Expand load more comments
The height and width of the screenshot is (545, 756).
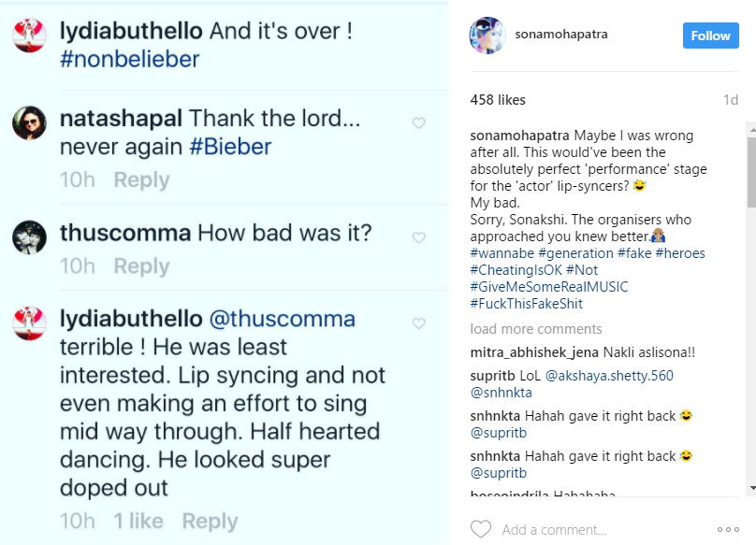[x=535, y=329]
